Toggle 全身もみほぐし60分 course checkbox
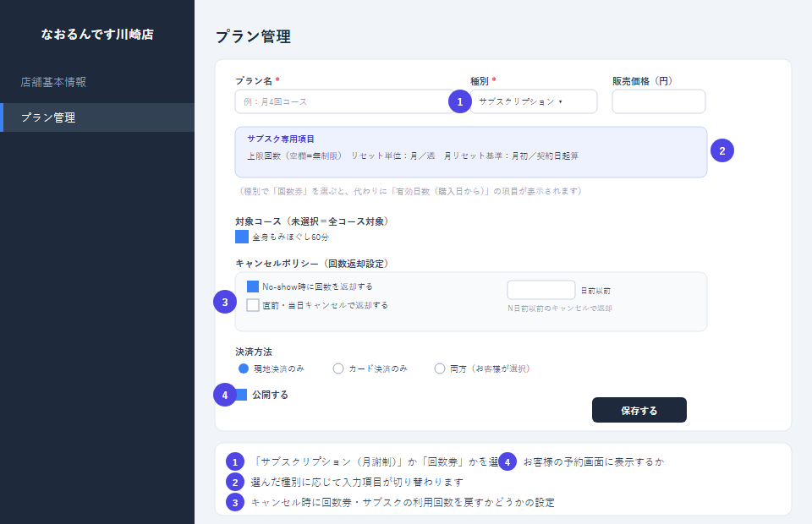The image size is (812, 524). (242, 237)
